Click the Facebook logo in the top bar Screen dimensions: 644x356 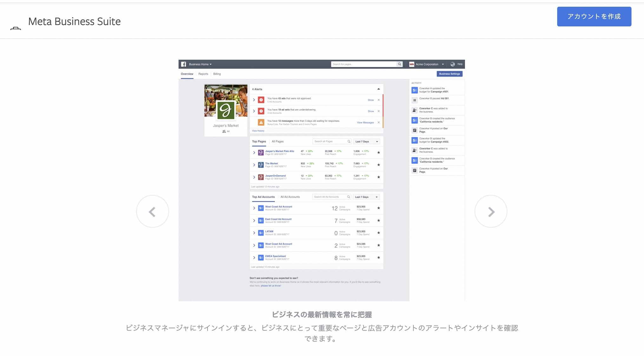(x=184, y=64)
